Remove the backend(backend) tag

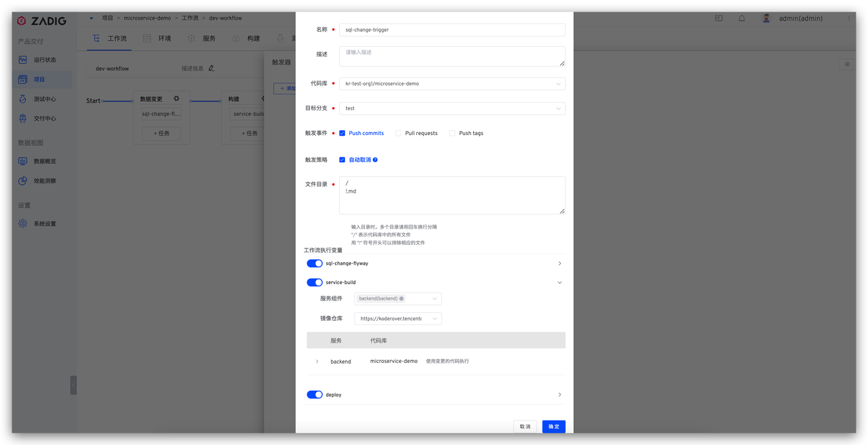pos(401,298)
